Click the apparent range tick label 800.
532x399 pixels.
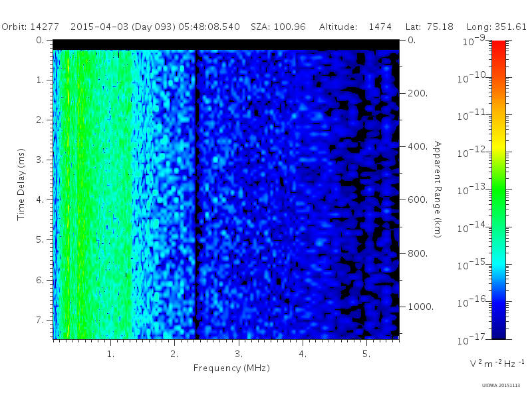pyautogui.click(x=418, y=253)
